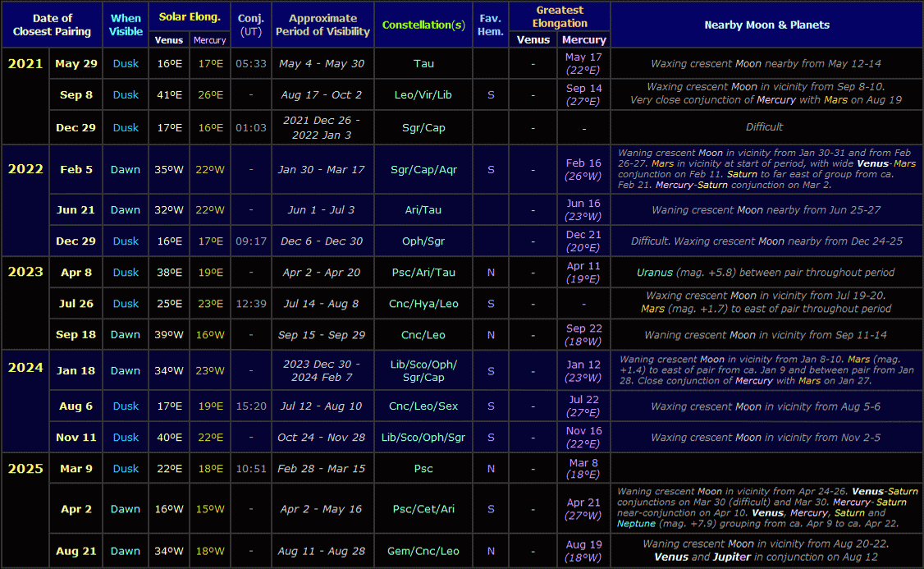Click the 2025 year label
Image resolution: width=924 pixels, height=569 pixels.
(25, 468)
